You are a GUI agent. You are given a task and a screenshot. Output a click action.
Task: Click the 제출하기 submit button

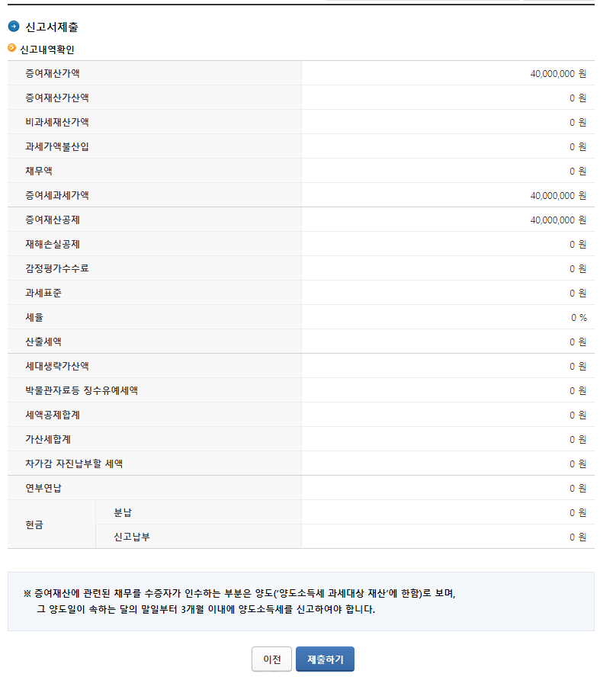click(325, 659)
